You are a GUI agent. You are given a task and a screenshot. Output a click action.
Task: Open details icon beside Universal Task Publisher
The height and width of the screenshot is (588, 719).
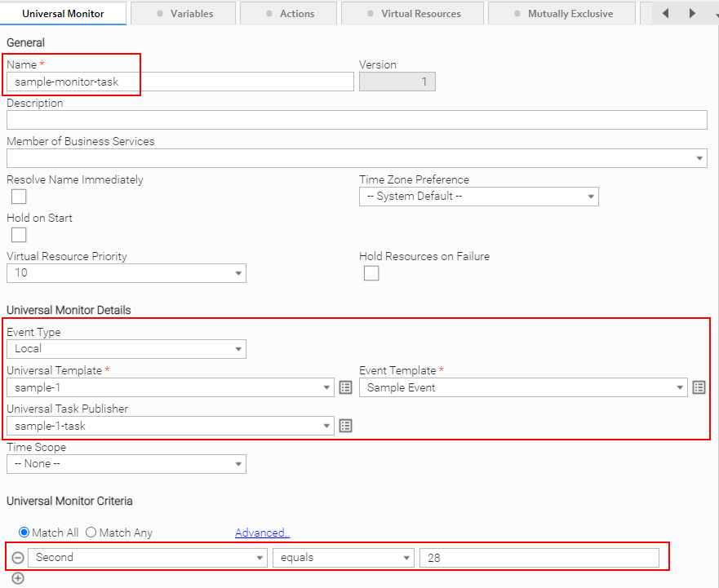click(346, 426)
